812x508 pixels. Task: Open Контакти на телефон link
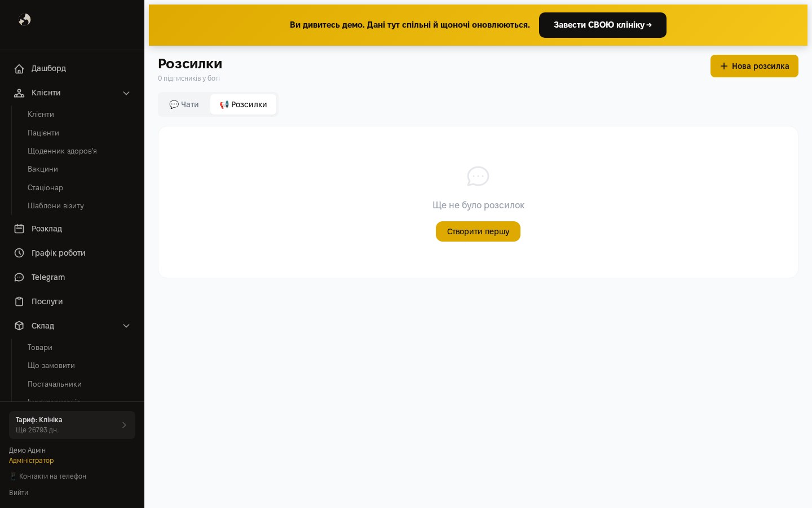click(48, 476)
